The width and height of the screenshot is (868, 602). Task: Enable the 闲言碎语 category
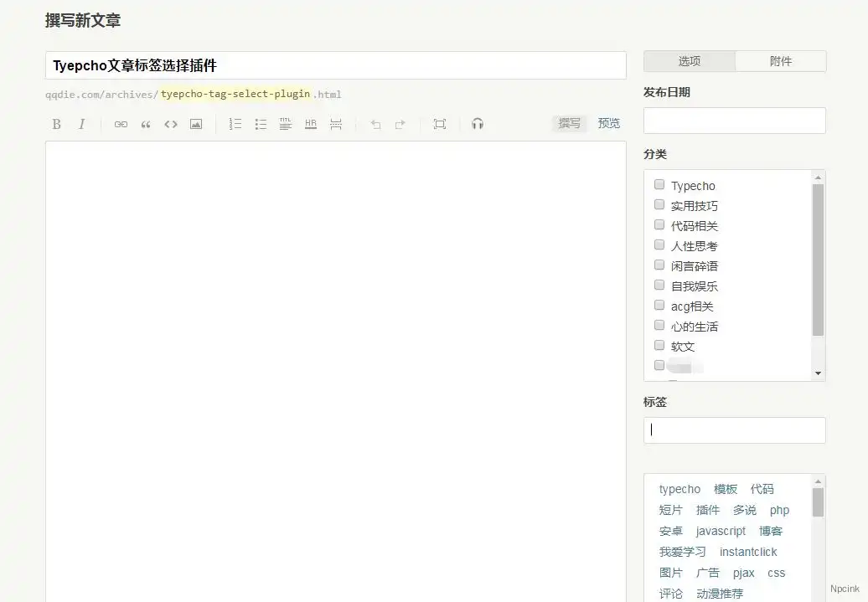659,265
